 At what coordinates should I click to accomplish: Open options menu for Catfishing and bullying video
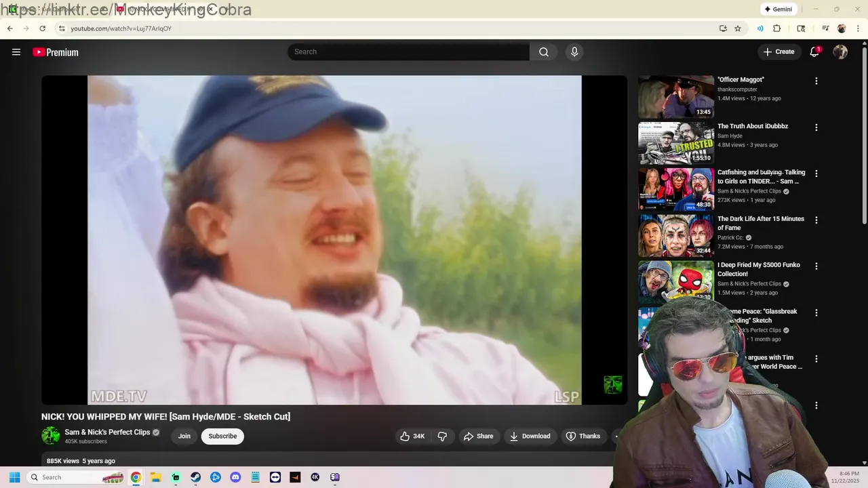tap(816, 174)
